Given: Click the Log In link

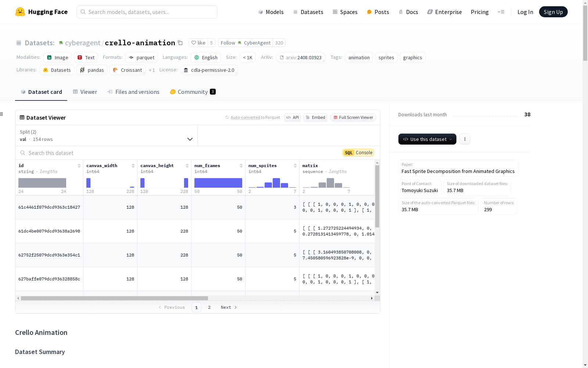Looking at the screenshot, I should tap(525, 12).
